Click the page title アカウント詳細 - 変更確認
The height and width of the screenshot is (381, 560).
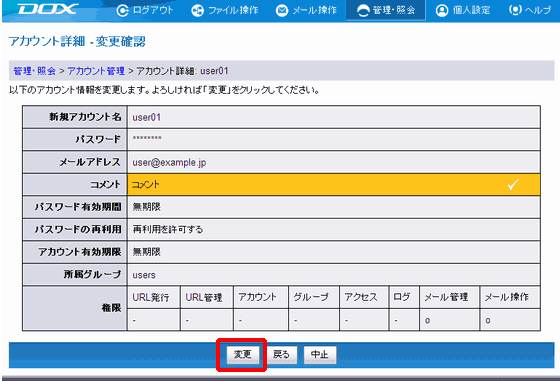pos(77,41)
